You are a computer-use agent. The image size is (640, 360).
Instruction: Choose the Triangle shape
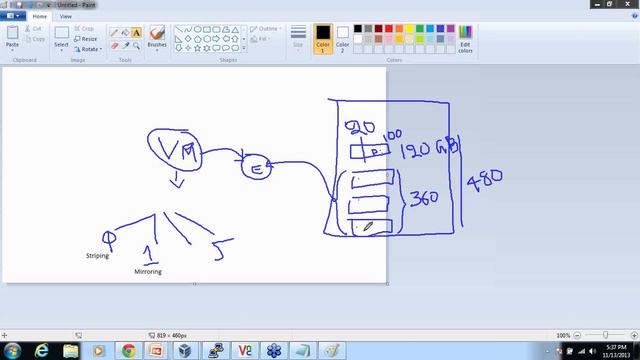point(235,30)
